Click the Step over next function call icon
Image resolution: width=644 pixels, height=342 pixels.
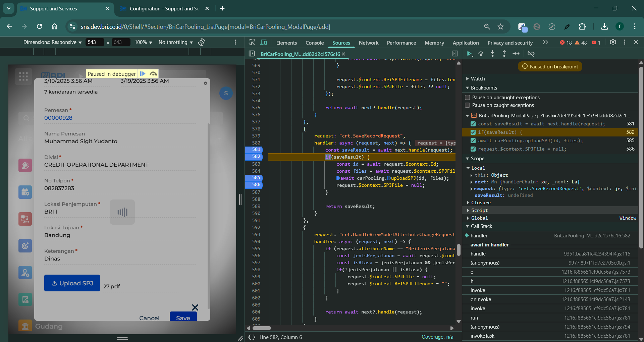point(481,54)
